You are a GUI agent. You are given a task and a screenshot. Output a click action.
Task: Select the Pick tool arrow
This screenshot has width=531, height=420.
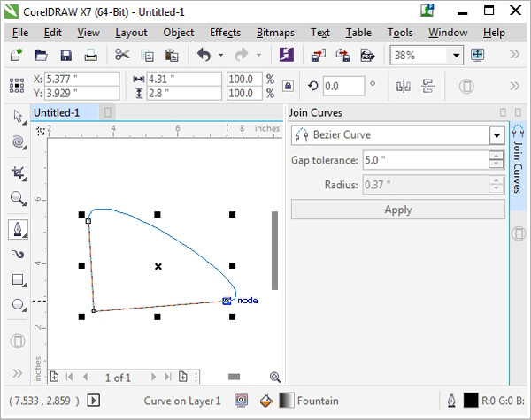pos(18,117)
